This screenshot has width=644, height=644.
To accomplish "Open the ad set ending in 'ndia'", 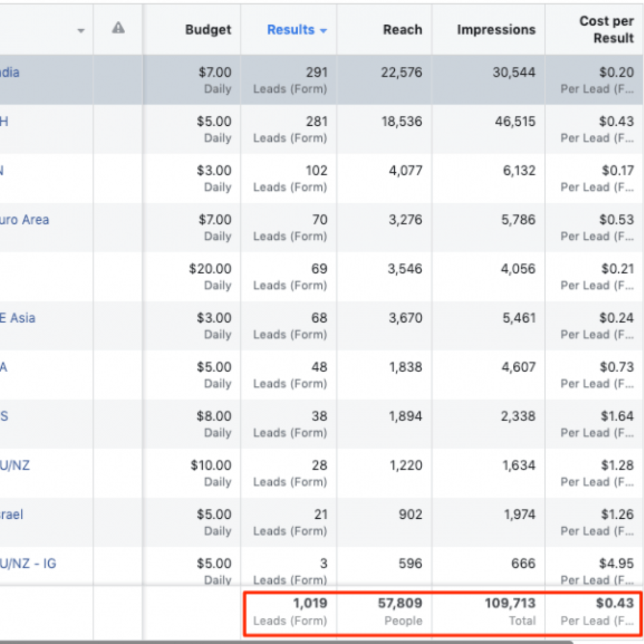I will click(x=10, y=73).
